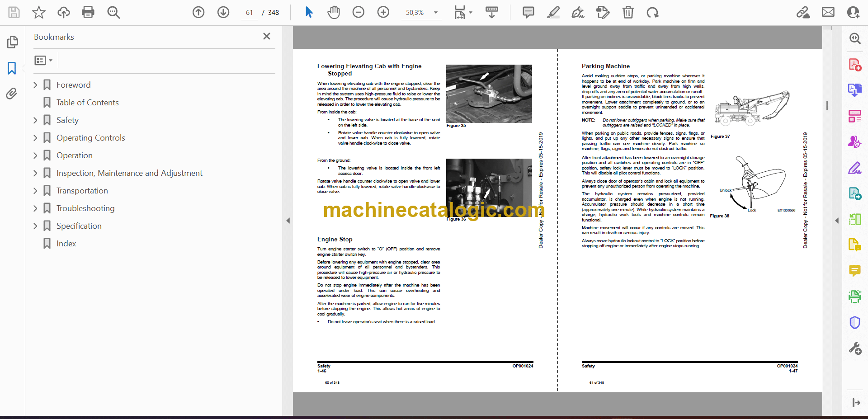Open the Attachments paperclip panel
The image size is (868, 419).
12,94
